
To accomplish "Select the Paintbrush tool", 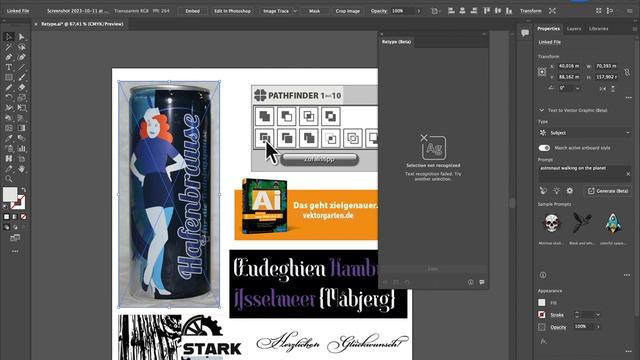I will point(22,78).
